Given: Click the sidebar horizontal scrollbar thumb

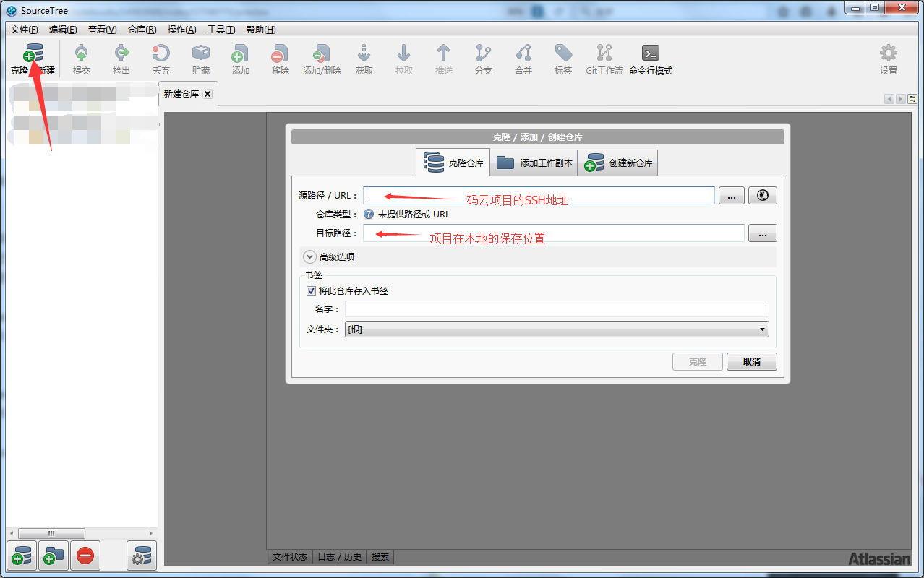Looking at the screenshot, I should click(51, 533).
